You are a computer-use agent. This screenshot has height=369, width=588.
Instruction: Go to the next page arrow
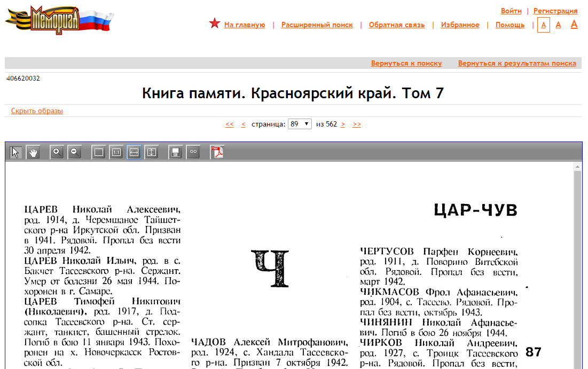(x=343, y=124)
